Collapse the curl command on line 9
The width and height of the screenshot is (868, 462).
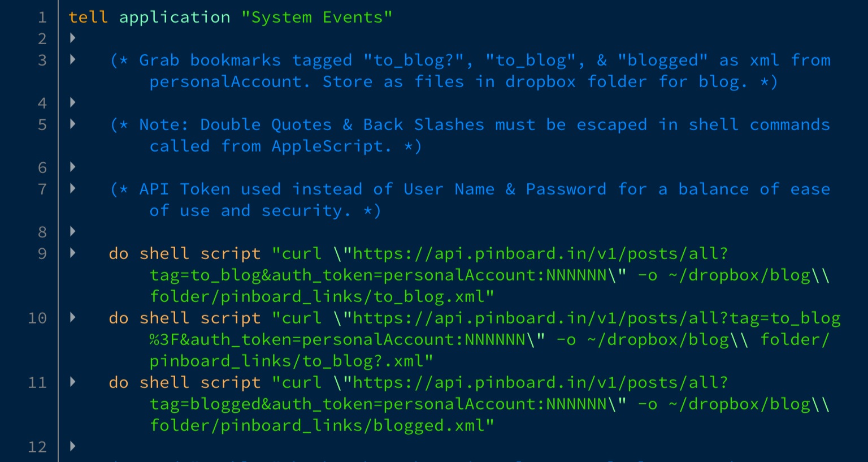tap(73, 253)
